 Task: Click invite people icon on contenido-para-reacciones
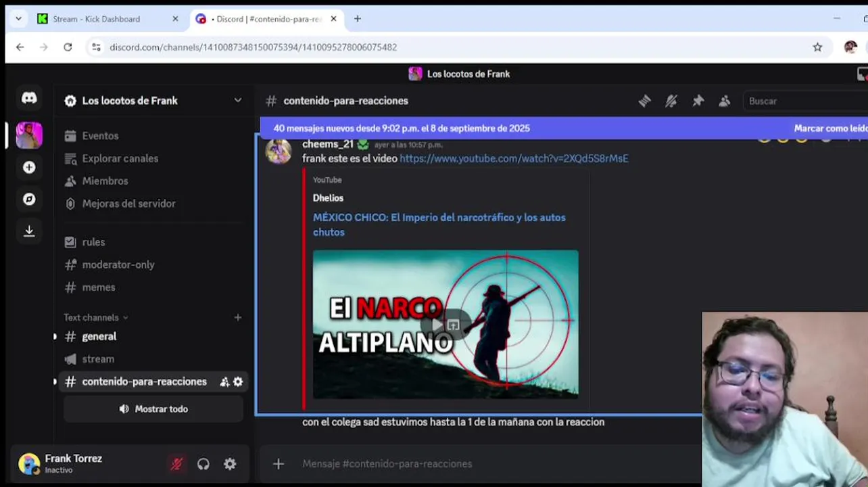(x=224, y=382)
